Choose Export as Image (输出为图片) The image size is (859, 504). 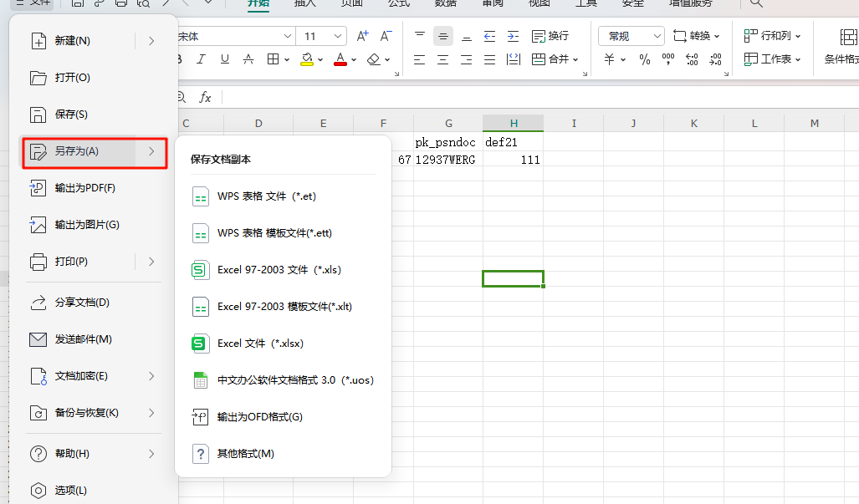click(x=93, y=225)
